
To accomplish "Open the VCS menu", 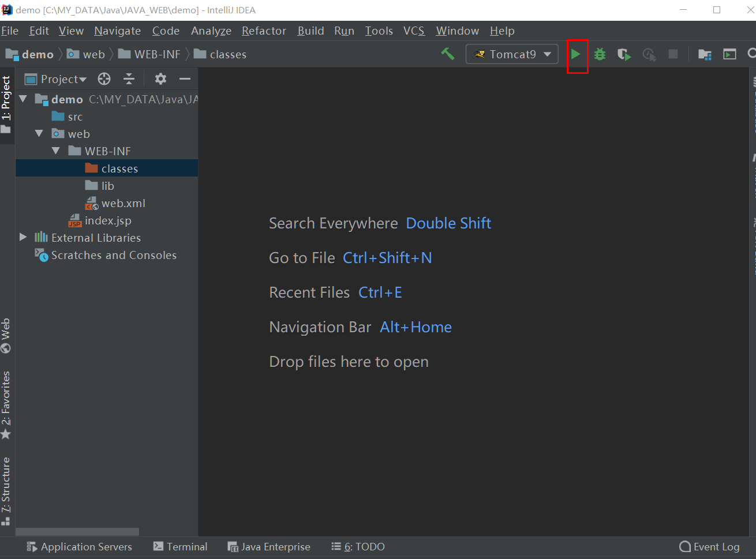I will (414, 31).
